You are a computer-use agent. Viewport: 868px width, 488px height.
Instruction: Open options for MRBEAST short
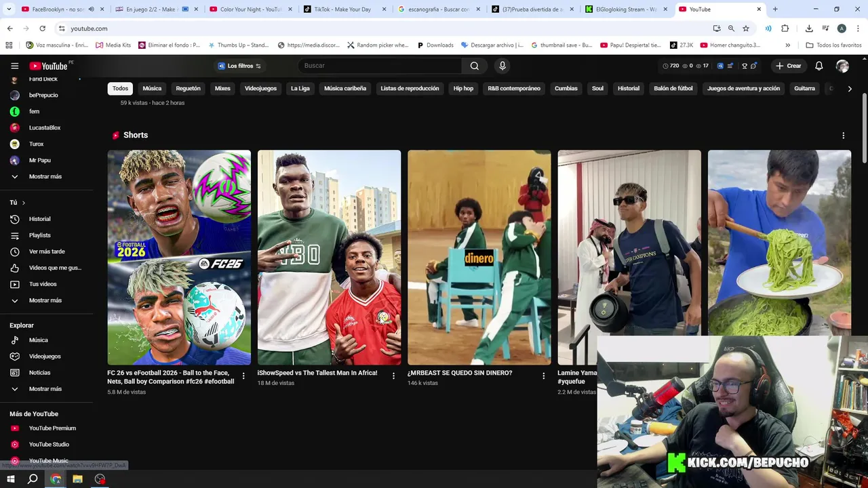(543, 375)
